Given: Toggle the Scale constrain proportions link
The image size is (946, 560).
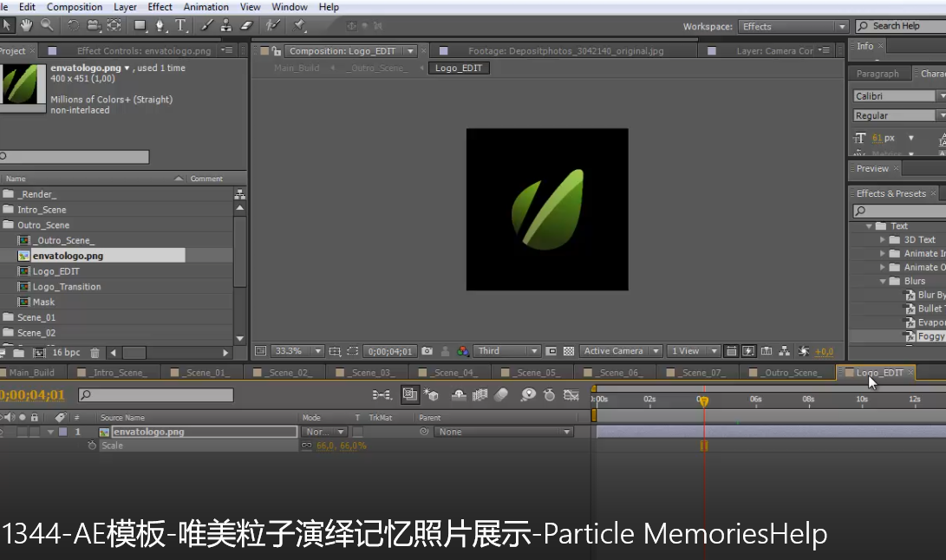Looking at the screenshot, I should pos(306,446).
